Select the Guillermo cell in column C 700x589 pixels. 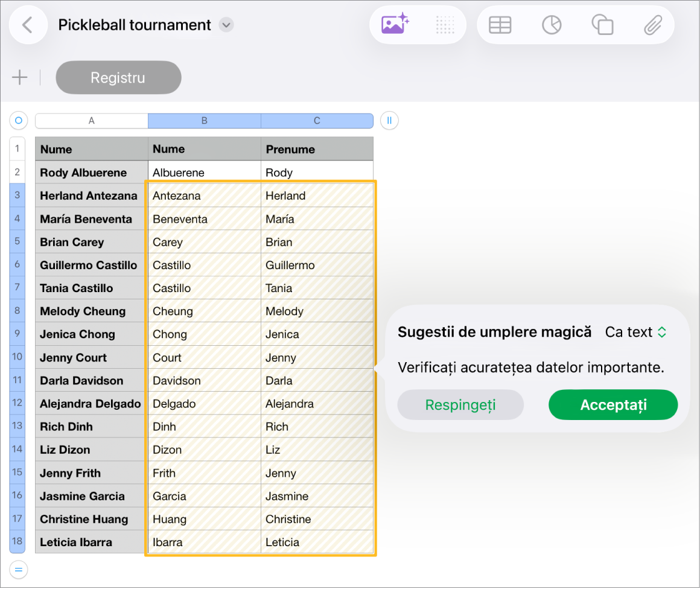click(317, 266)
